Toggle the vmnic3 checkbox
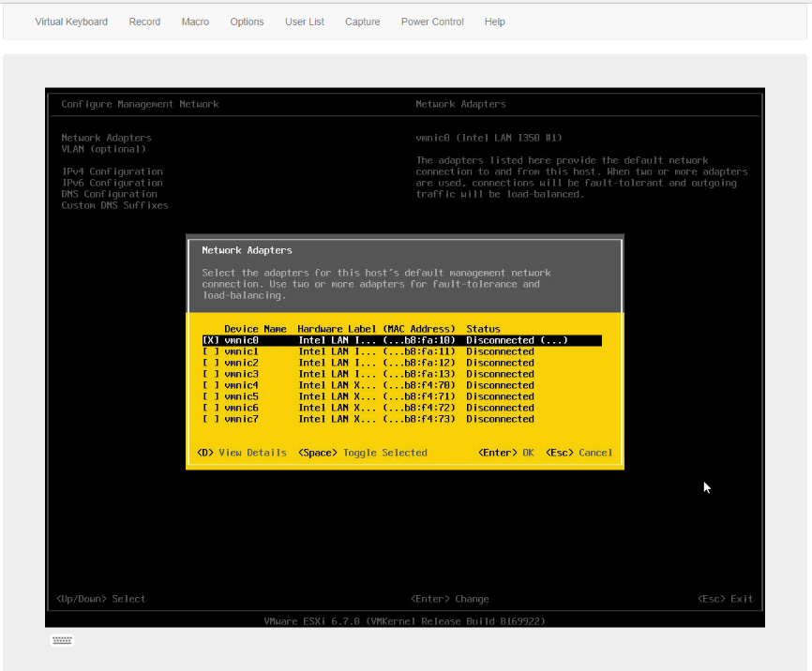Image resolution: width=812 pixels, height=671 pixels. [x=211, y=374]
